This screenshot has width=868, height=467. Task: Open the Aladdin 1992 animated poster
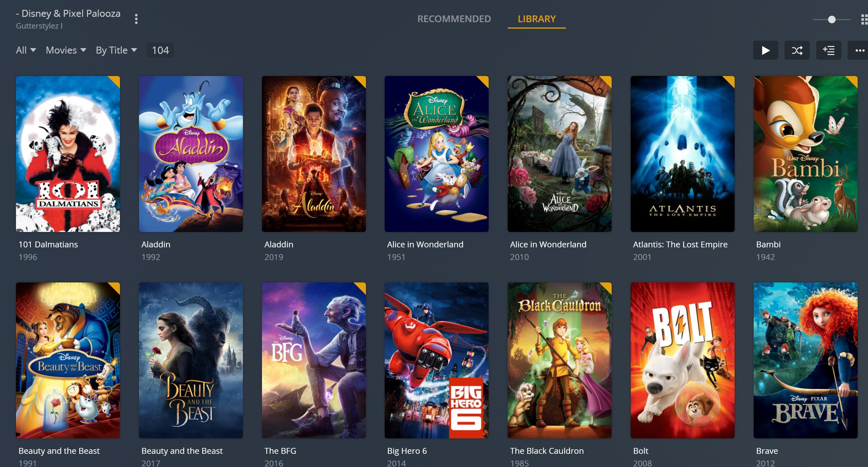coord(191,154)
